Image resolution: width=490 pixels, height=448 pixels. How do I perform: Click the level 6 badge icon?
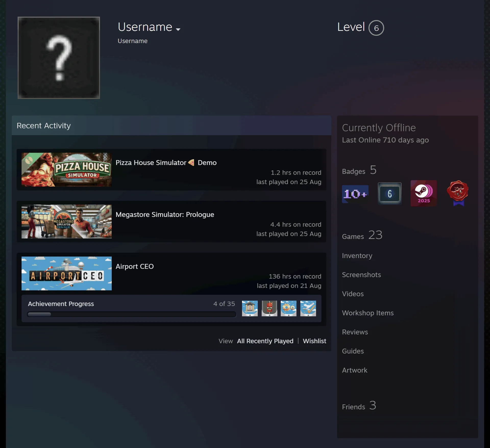click(389, 194)
